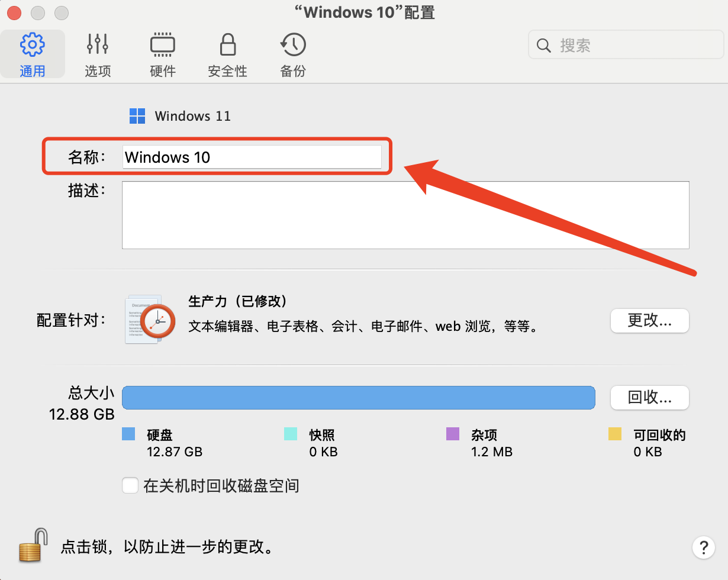
Task: Switch to the 安全性 security tab
Action: (227, 54)
